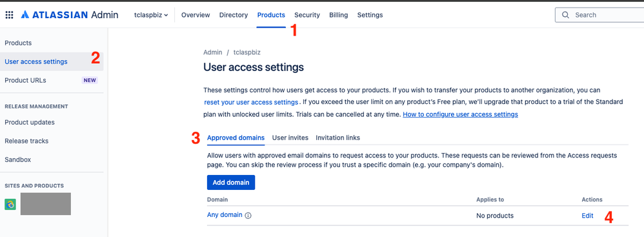The height and width of the screenshot is (237, 644).
Task: Click the User access settings page heading
Action: pyautogui.click(x=254, y=67)
